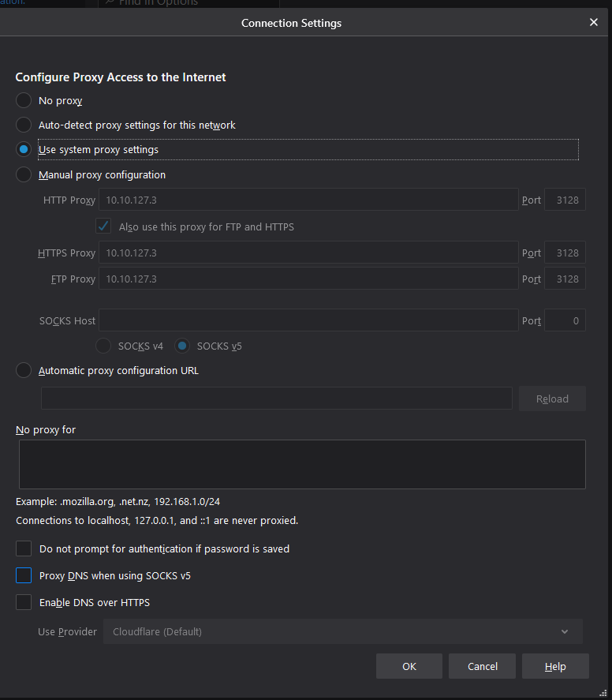This screenshot has height=700, width=612.
Task: Enable Manual proxy configuration
Action: click(x=24, y=175)
